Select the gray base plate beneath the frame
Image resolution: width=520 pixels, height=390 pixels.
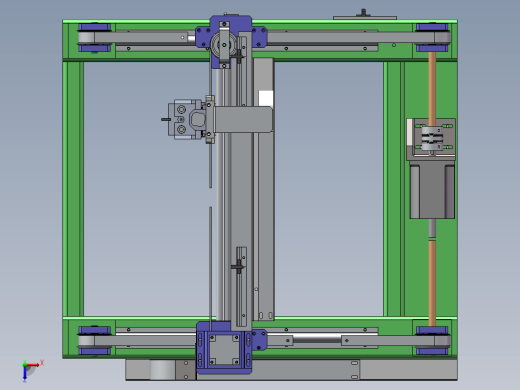point(291,369)
